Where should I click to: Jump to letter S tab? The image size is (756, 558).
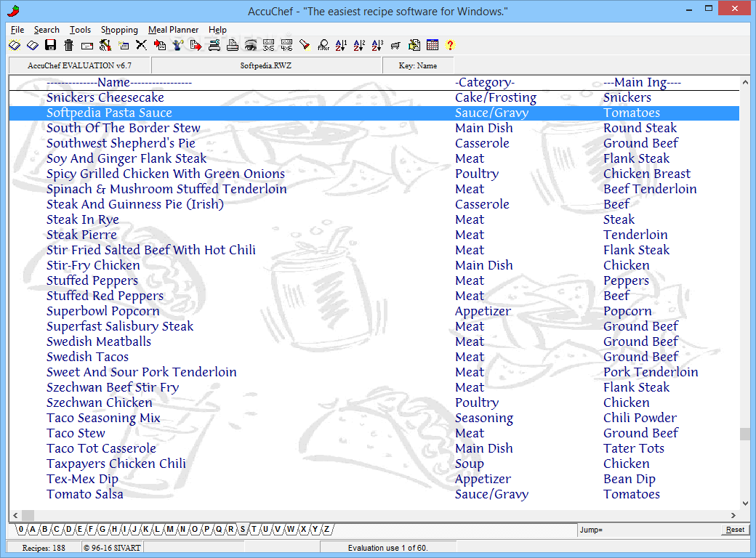[243, 529]
